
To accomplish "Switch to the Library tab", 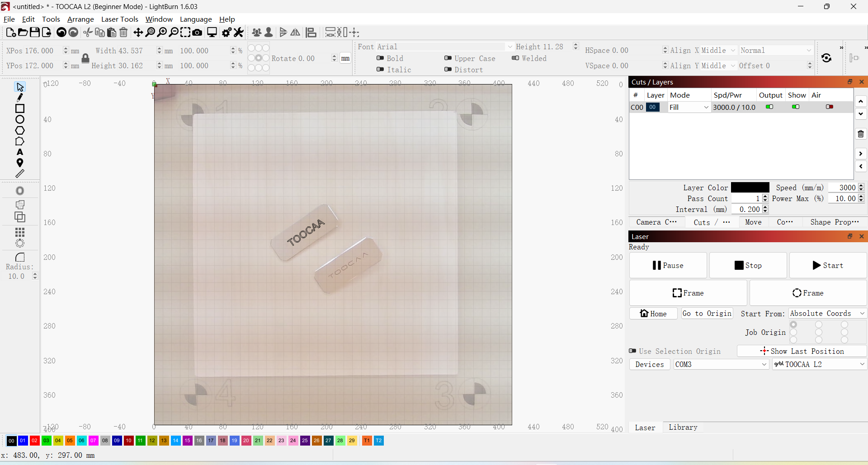I will (x=683, y=427).
